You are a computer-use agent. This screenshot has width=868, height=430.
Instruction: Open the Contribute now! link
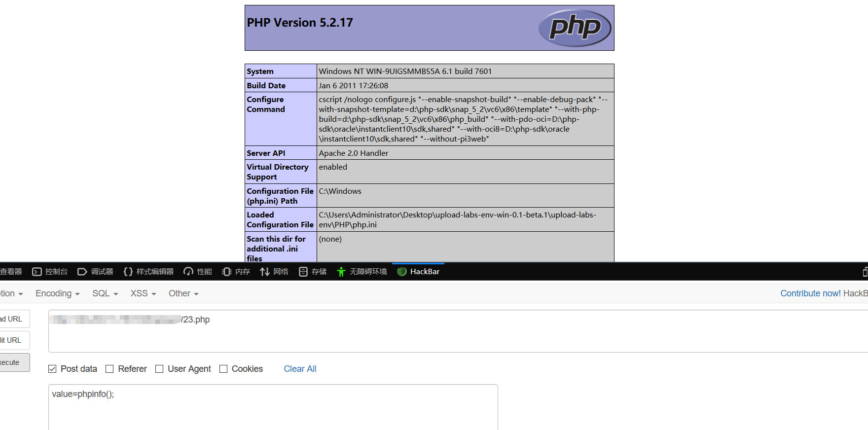(810, 293)
